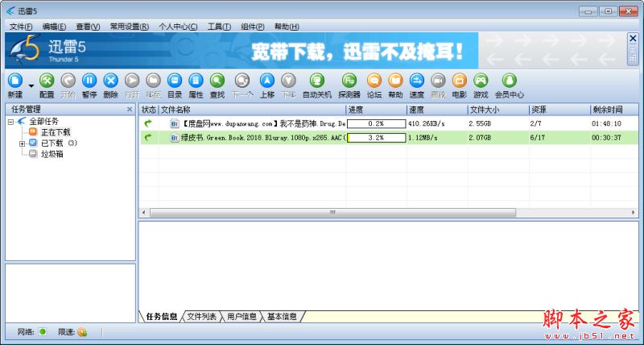644x345 pixels.
Task: Switch to the 任务信息 tab
Action: pos(162,316)
